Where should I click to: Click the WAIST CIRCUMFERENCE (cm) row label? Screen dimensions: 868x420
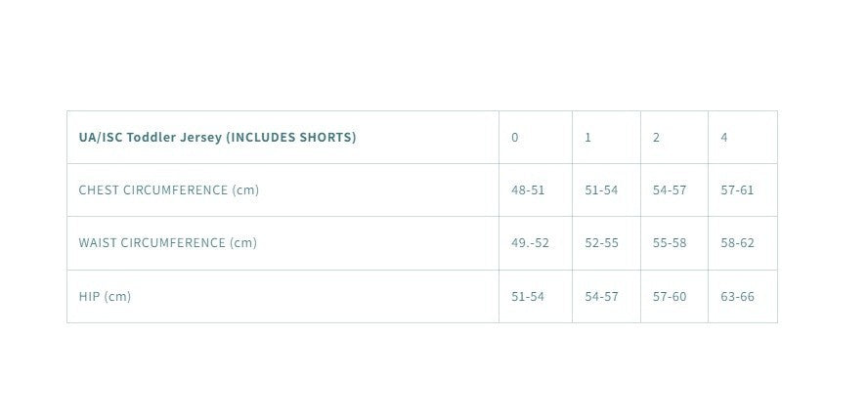coord(168,243)
